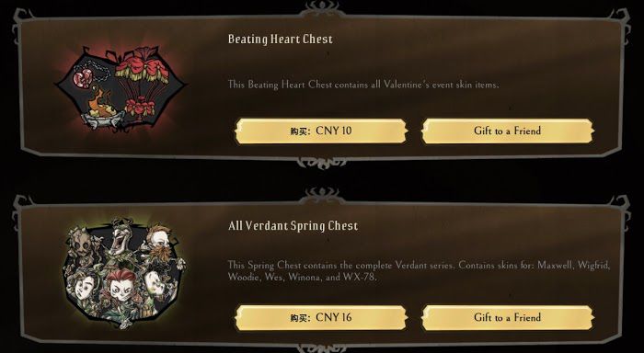Click the white-faced Wes portrait

click(x=155, y=283)
